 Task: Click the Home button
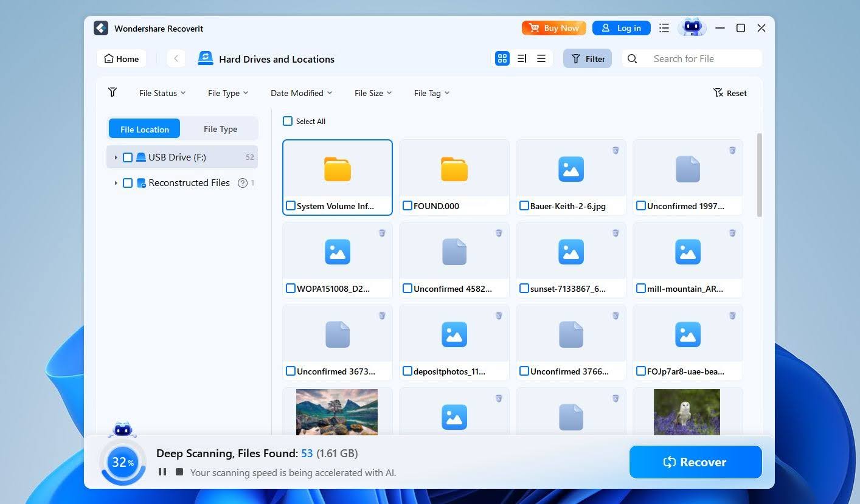coord(122,58)
